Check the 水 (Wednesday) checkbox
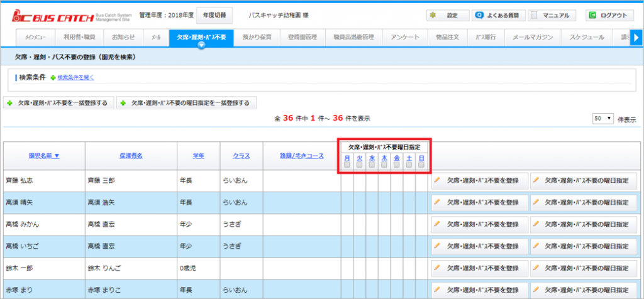644x299 pixels. (x=372, y=165)
